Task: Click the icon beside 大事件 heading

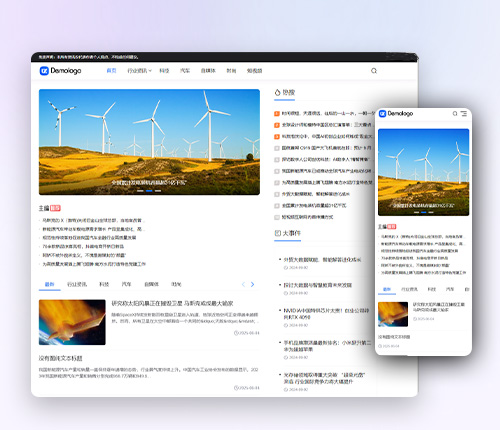Action: [278, 233]
